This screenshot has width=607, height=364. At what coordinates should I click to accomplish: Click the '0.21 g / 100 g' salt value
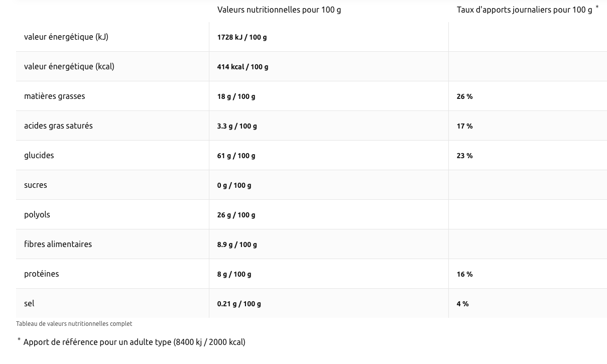tap(239, 304)
